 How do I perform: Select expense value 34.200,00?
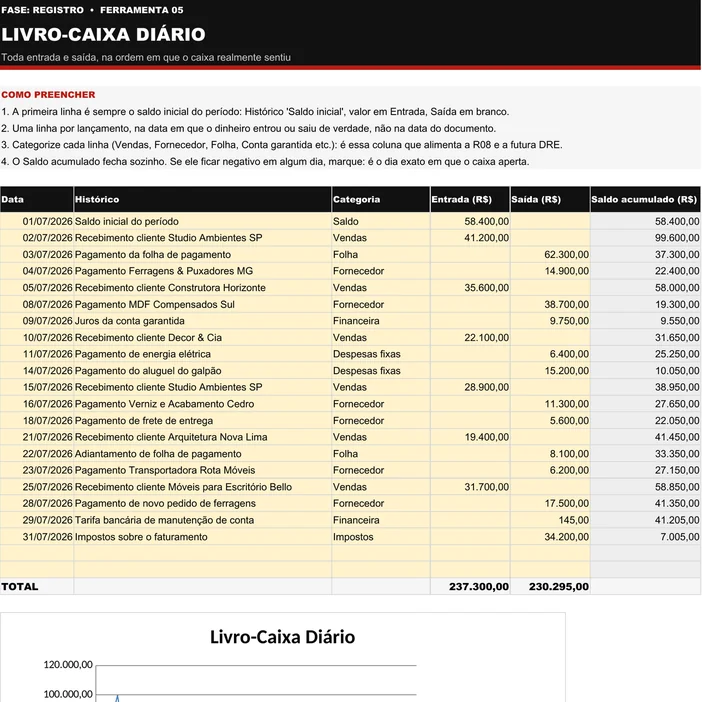[x=550, y=537]
